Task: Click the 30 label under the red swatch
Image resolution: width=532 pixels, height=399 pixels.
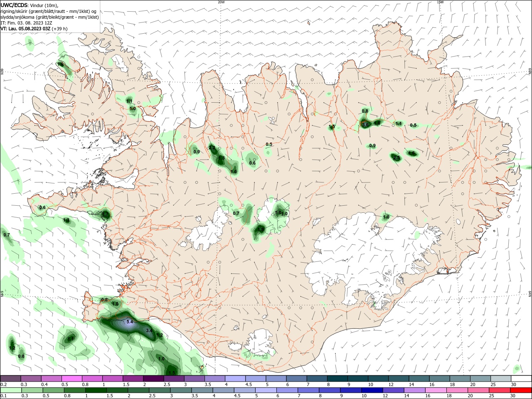Action: click(x=512, y=396)
